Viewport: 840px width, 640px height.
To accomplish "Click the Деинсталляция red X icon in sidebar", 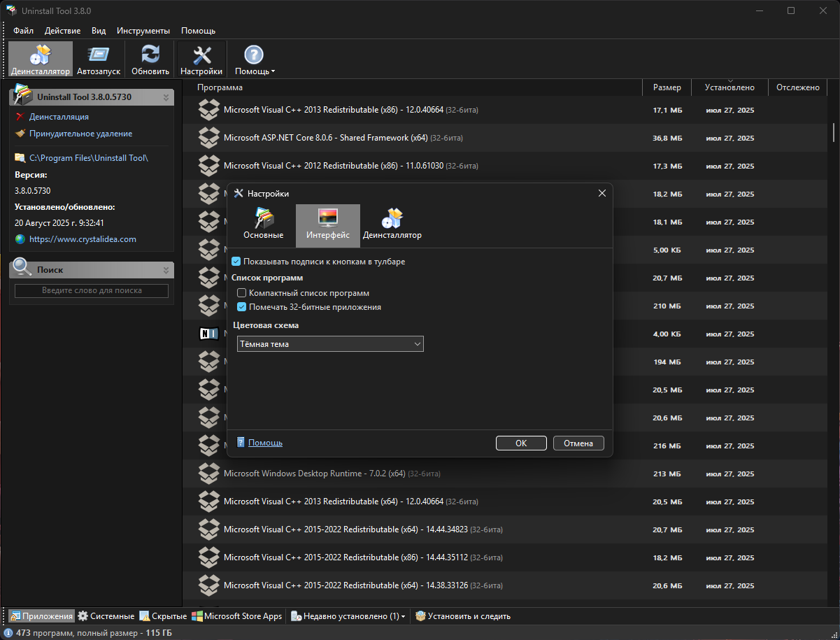I will tap(20, 117).
